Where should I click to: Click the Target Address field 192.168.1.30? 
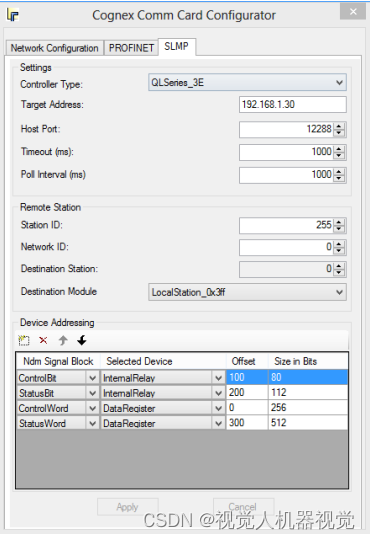pos(292,104)
